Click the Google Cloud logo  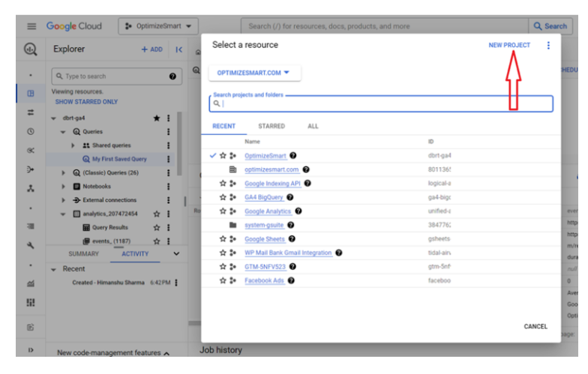click(x=73, y=26)
